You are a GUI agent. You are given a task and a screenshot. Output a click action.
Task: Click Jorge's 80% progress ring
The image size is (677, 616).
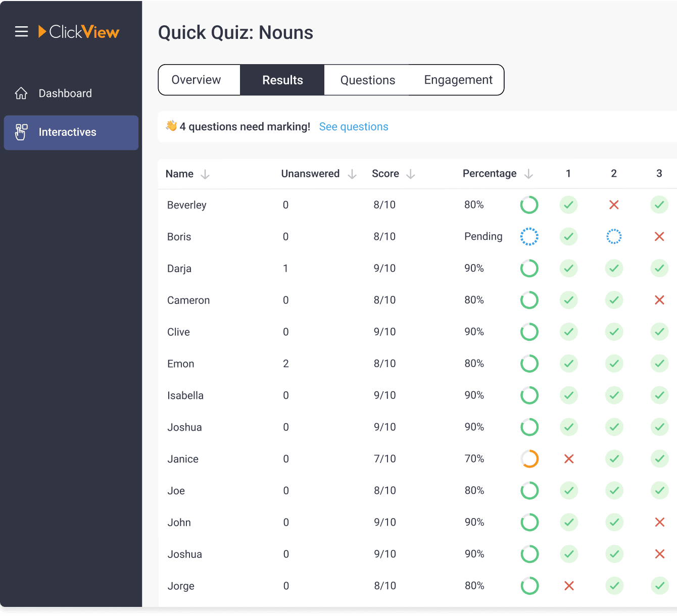pyautogui.click(x=529, y=586)
